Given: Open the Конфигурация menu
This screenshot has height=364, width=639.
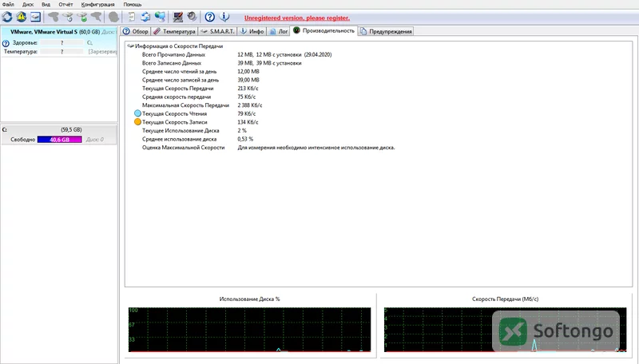Looking at the screenshot, I should click(97, 5).
